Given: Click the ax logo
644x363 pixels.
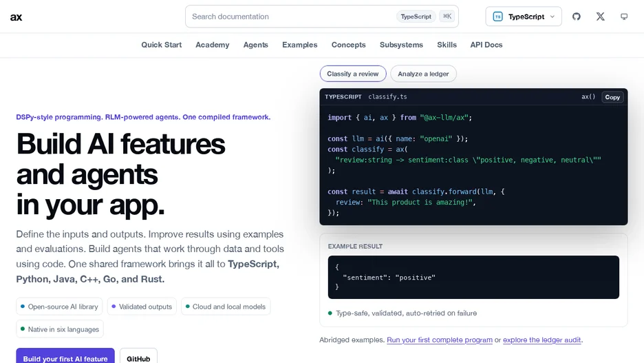Looking at the screenshot, I should pos(16,17).
